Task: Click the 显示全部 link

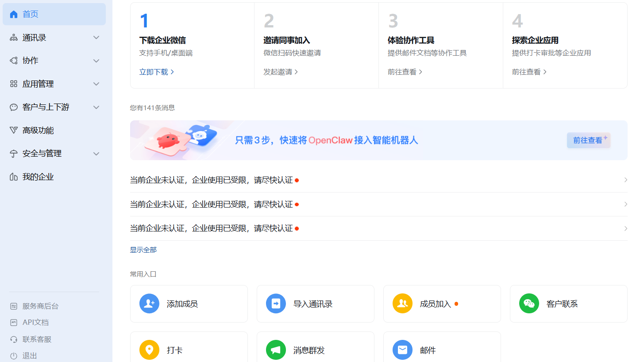Action: pyautogui.click(x=143, y=250)
